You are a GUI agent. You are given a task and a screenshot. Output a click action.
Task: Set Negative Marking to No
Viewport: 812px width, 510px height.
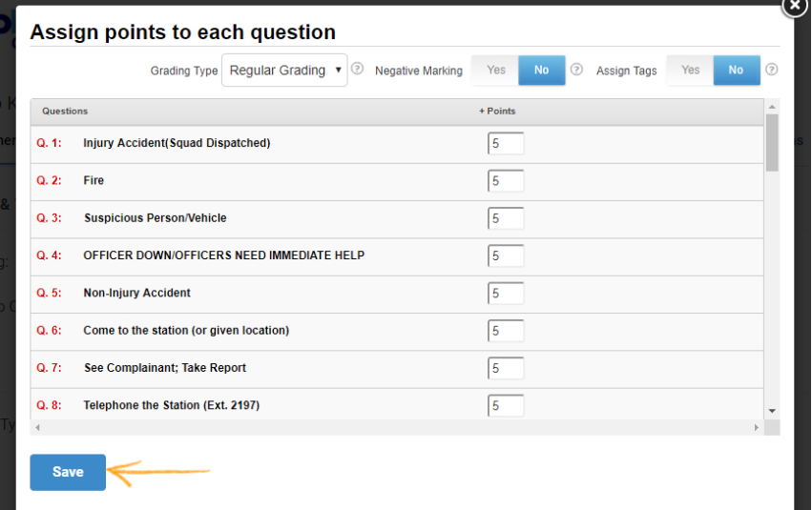coord(542,70)
